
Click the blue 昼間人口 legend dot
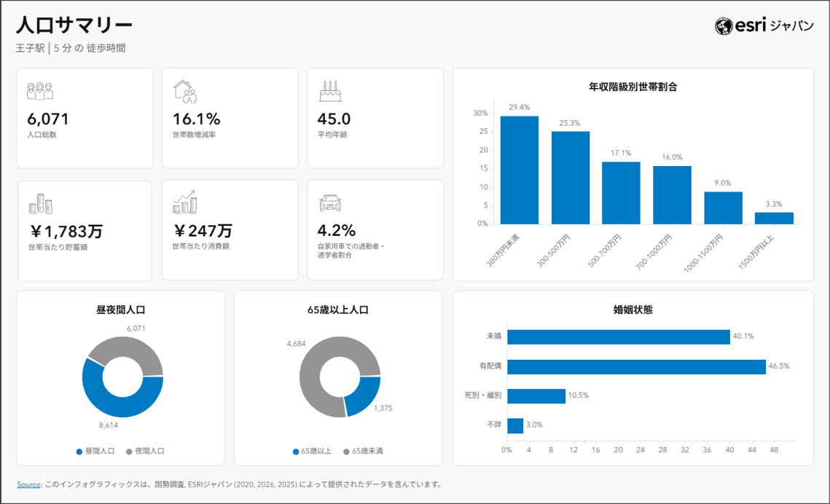(79, 452)
